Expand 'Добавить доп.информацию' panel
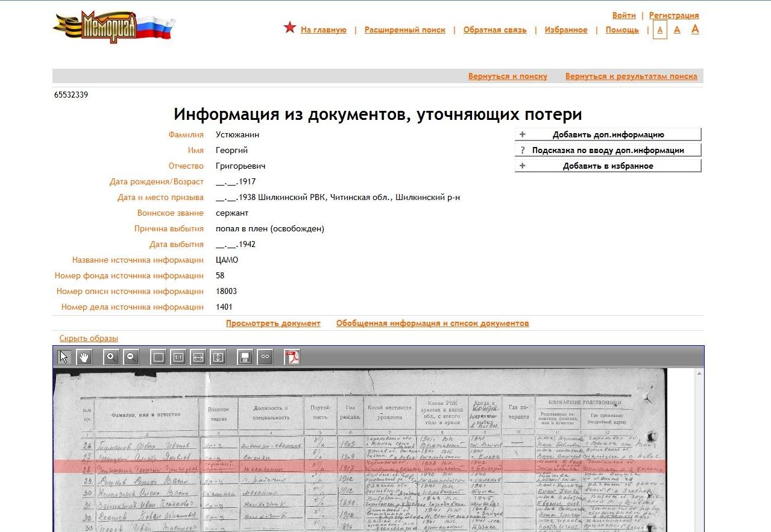The height and width of the screenshot is (532, 771). (608, 135)
